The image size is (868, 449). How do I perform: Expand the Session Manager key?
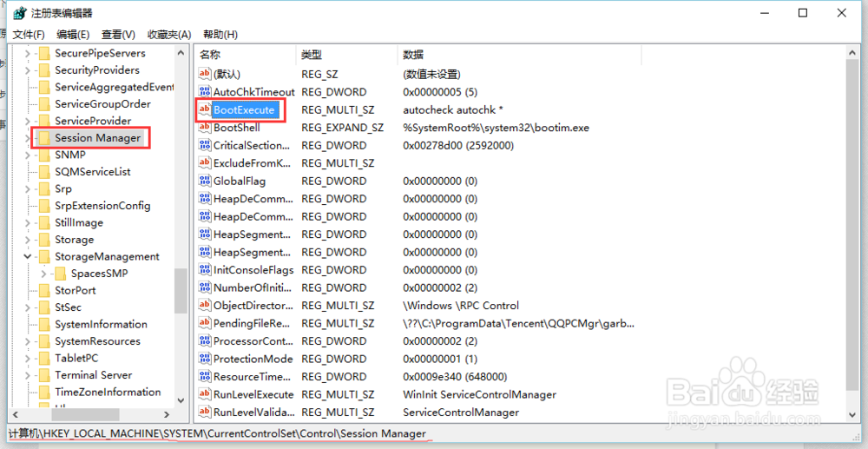pos(28,138)
